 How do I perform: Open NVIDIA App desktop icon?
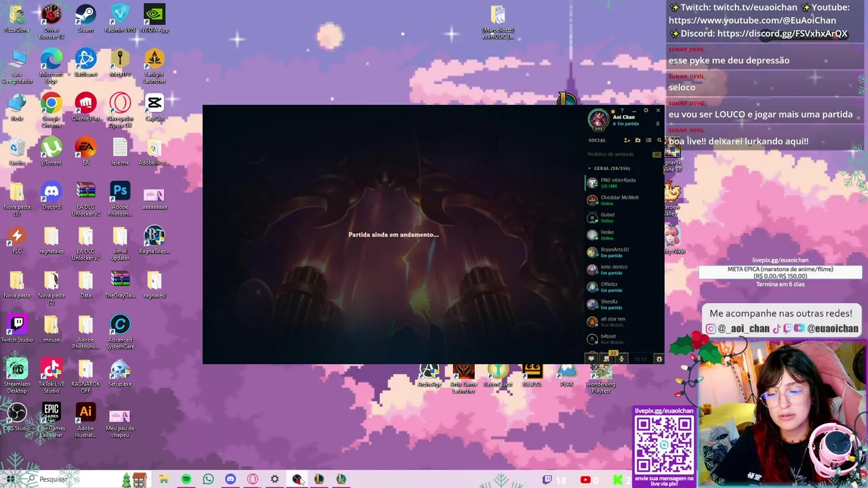coord(155,18)
